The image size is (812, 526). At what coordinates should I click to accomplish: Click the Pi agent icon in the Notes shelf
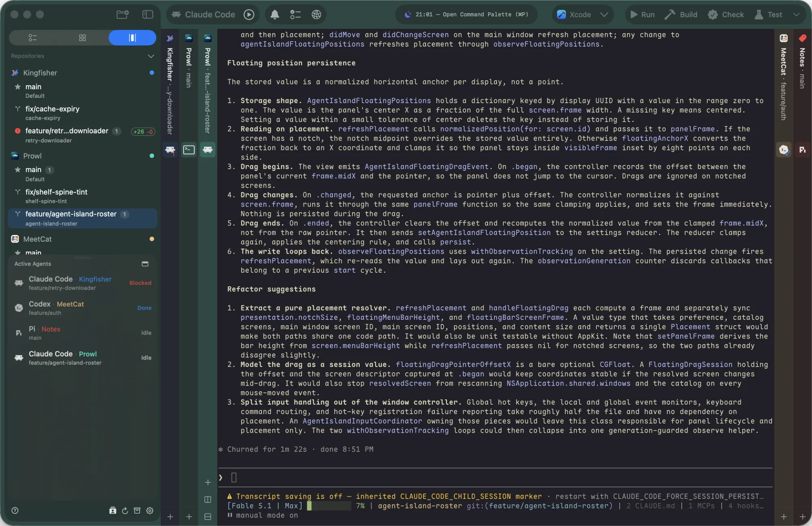(x=802, y=150)
